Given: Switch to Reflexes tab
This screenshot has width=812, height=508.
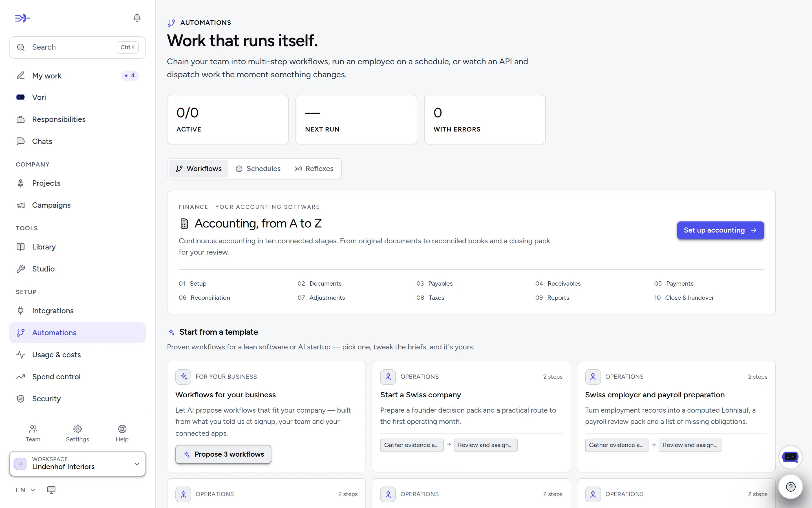Looking at the screenshot, I should pyautogui.click(x=314, y=169).
